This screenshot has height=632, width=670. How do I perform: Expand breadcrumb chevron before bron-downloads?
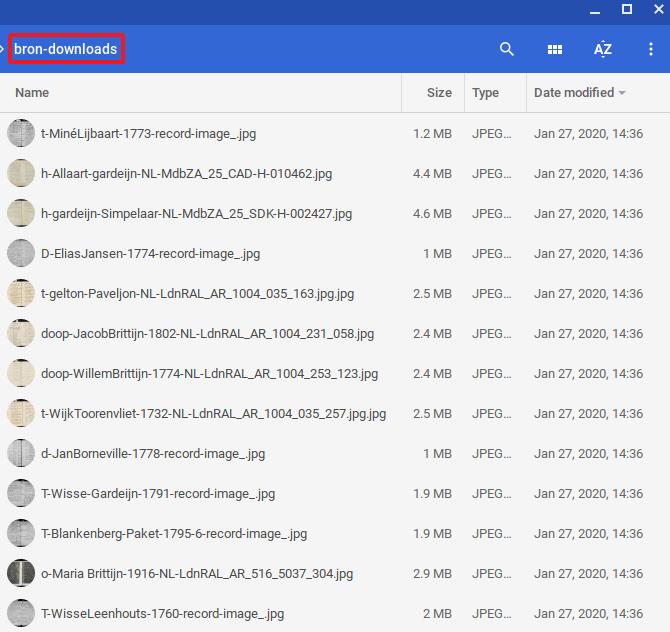(3, 49)
